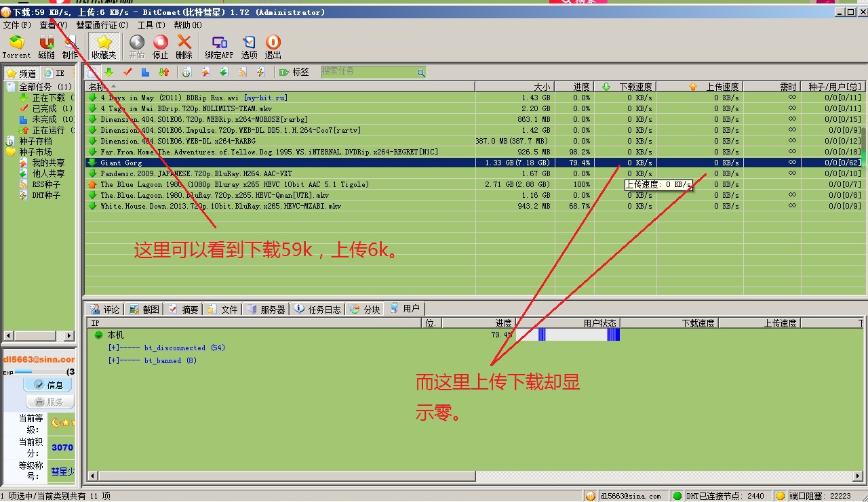This screenshot has height=502, width=868.
Task: Click the 标签 tag filter button
Action: (294, 72)
